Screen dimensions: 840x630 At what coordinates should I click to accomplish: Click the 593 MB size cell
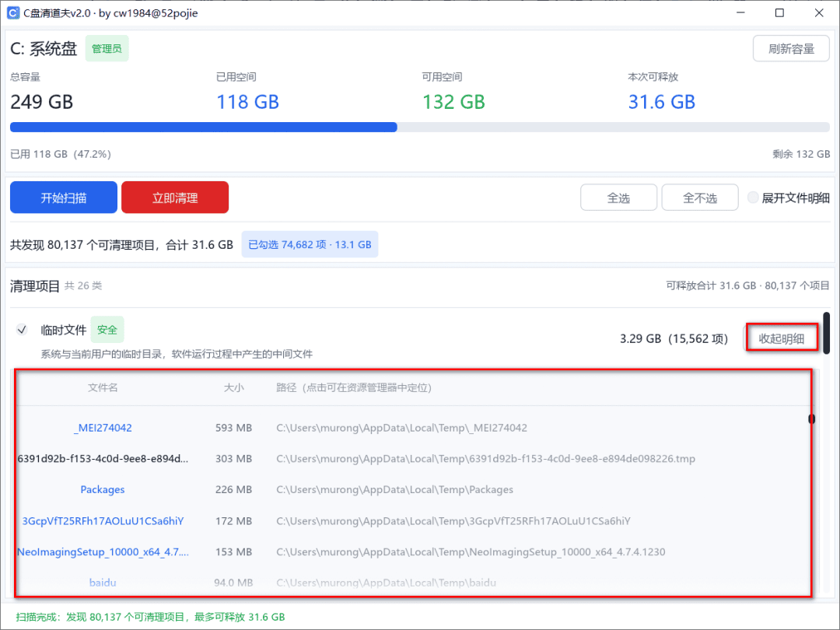(233, 428)
